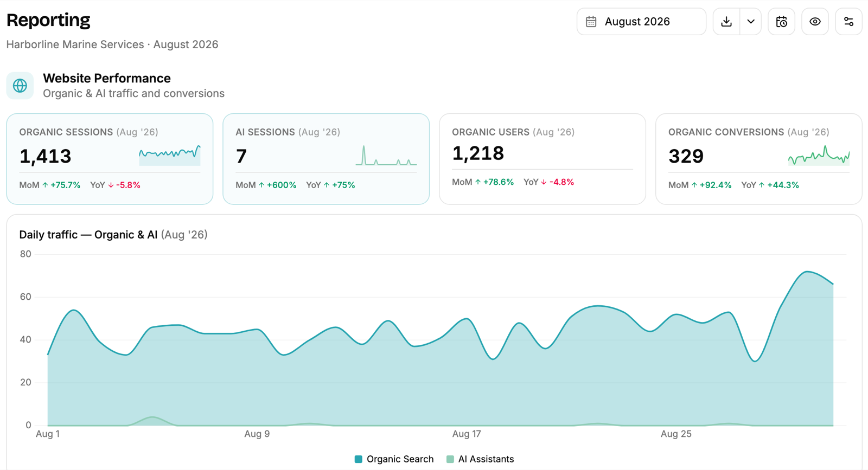Click the 80 y-axis label

click(25, 254)
